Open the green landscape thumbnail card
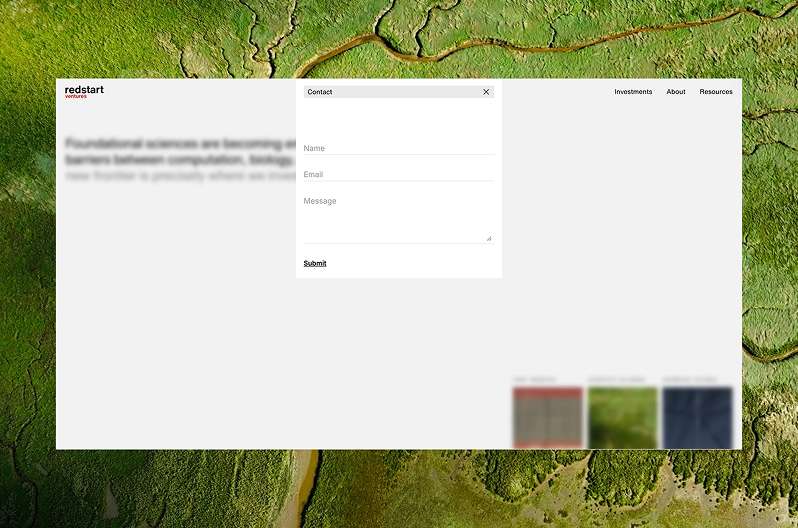This screenshot has height=528, width=798. (x=622, y=417)
